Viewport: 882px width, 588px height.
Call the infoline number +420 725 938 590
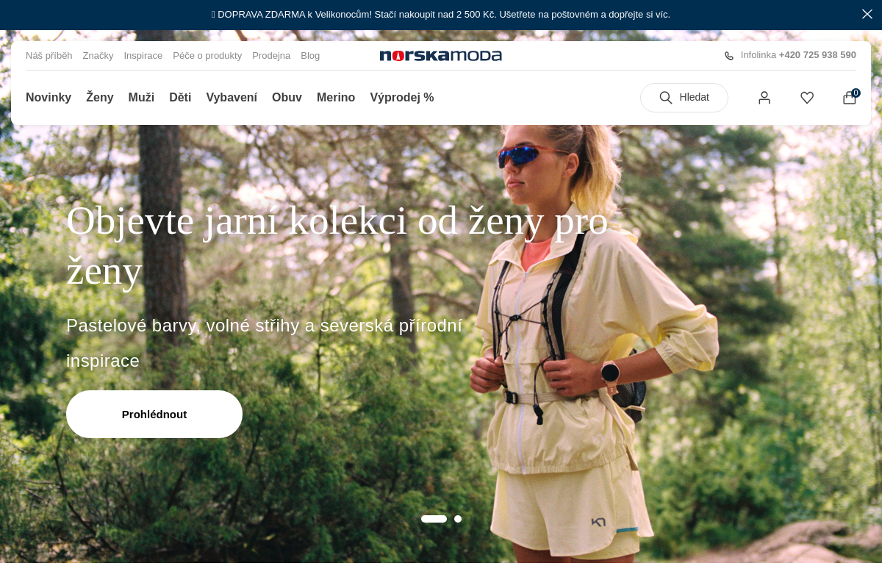click(x=817, y=55)
